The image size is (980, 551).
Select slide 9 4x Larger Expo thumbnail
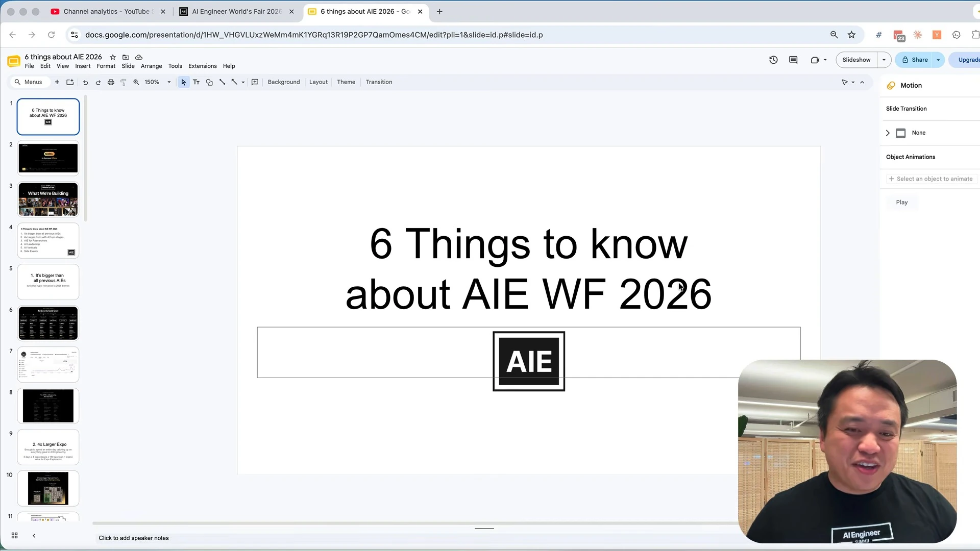click(x=48, y=447)
